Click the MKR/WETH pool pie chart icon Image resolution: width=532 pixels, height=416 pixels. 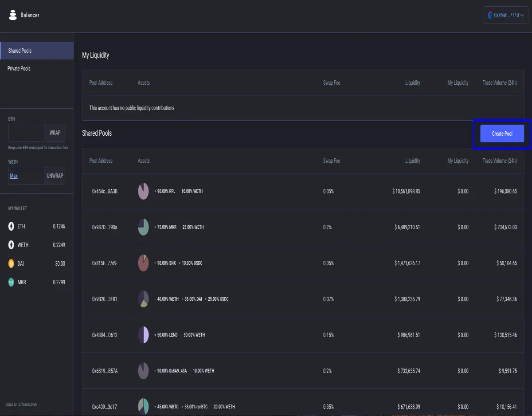tap(143, 227)
